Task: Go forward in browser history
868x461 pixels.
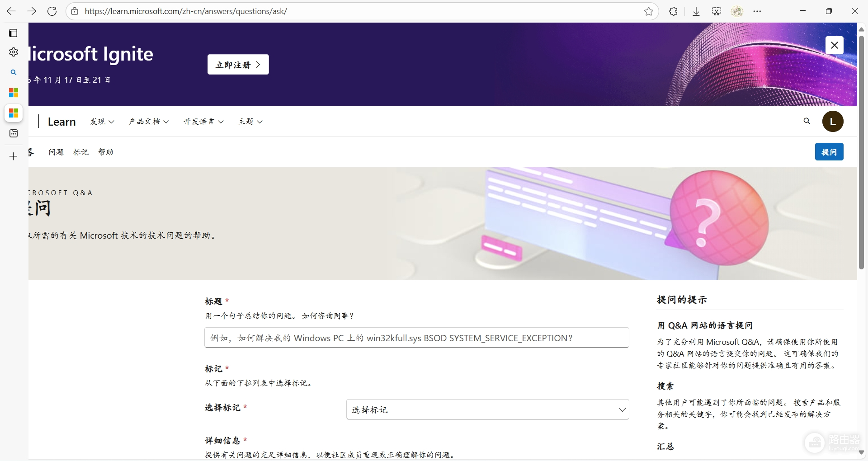Action: (x=32, y=11)
